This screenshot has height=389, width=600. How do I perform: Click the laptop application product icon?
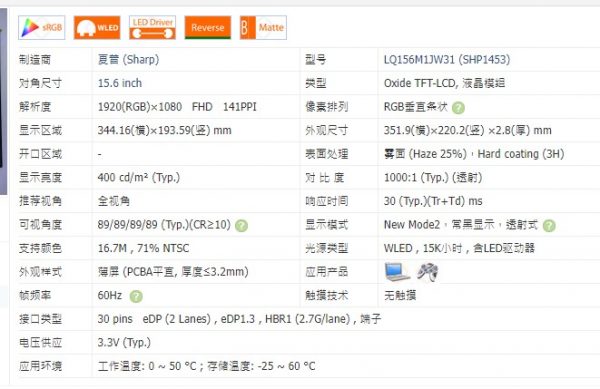point(397,272)
